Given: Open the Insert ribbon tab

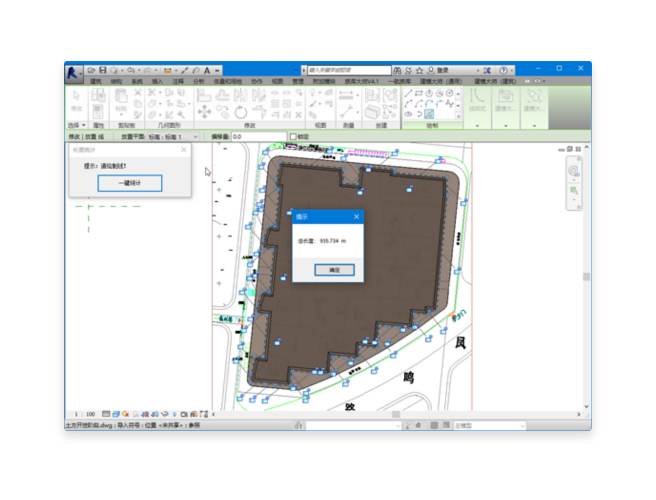Looking at the screenshot, I should coord(157,81).
